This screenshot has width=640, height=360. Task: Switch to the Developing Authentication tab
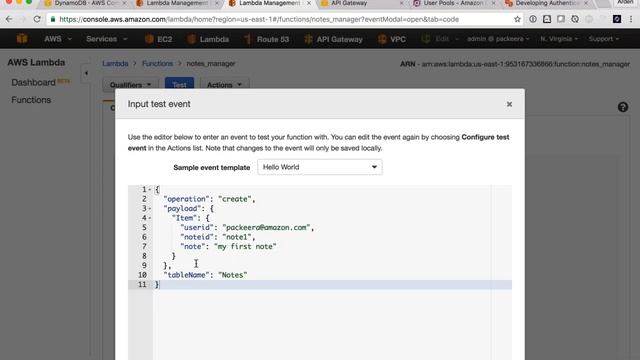[x=546, y=4]
